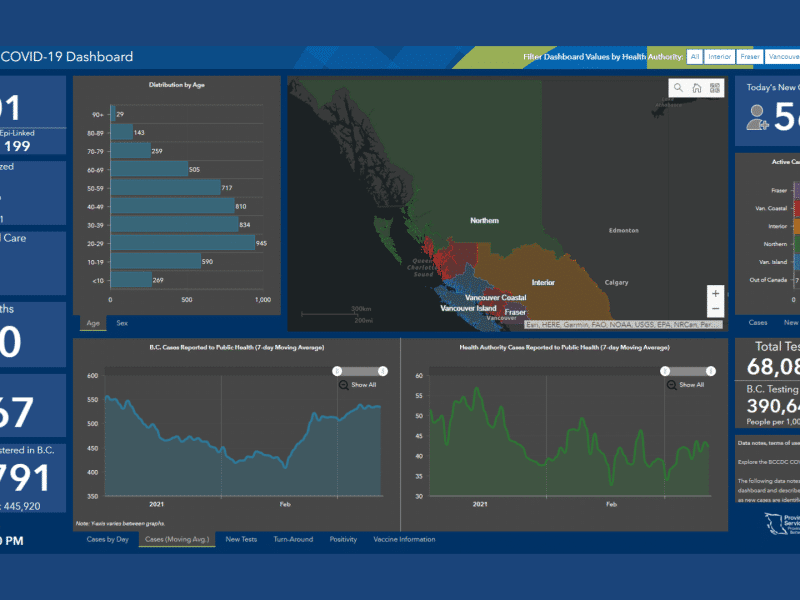Zoom in on the map with plus

click(x=715, y=294)
